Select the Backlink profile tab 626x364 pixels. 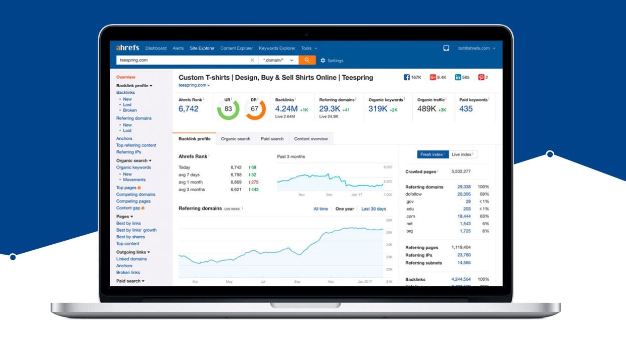(195, 139)
